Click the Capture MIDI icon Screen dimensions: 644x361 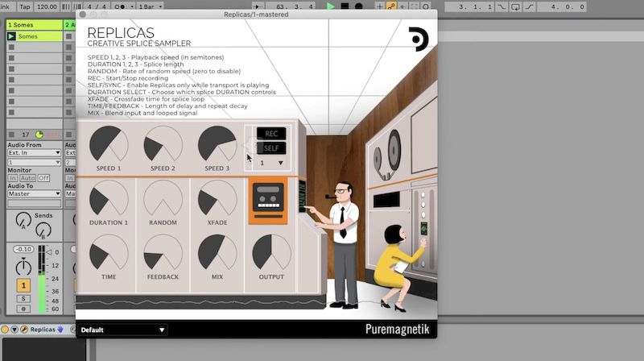(x=415, y=6)
